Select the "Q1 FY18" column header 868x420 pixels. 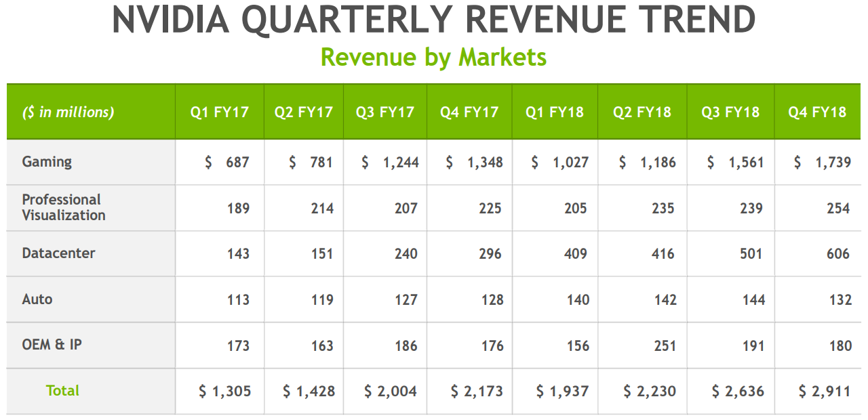pyautogui.click(x=555, y=112)
